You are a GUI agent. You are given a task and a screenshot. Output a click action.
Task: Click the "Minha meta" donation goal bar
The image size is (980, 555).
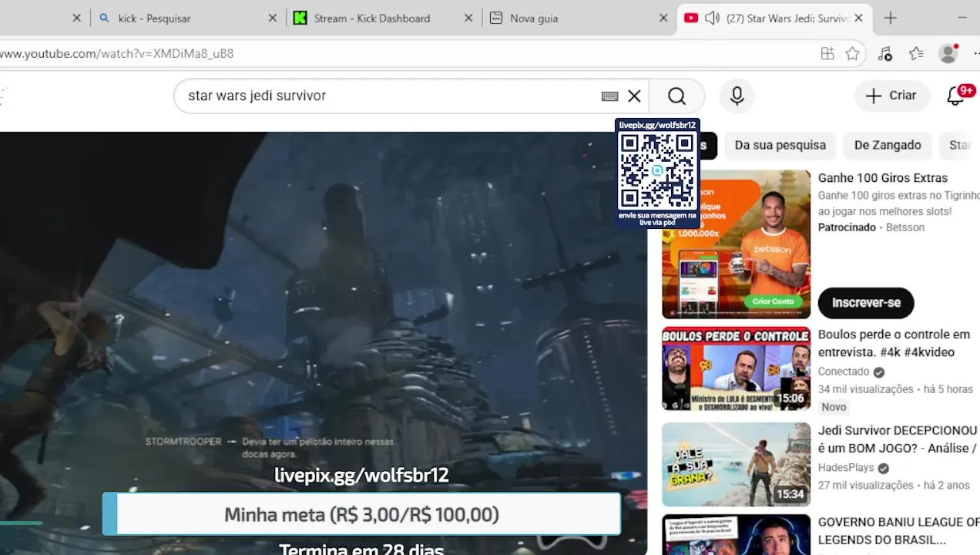pyautogui.click(x=361, y=514)
